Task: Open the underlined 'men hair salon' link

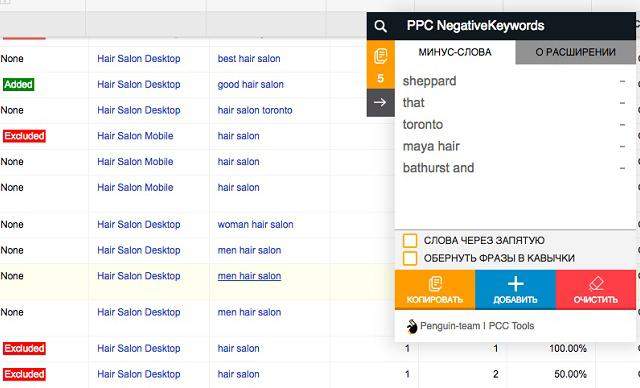Action: coord(249,276)
